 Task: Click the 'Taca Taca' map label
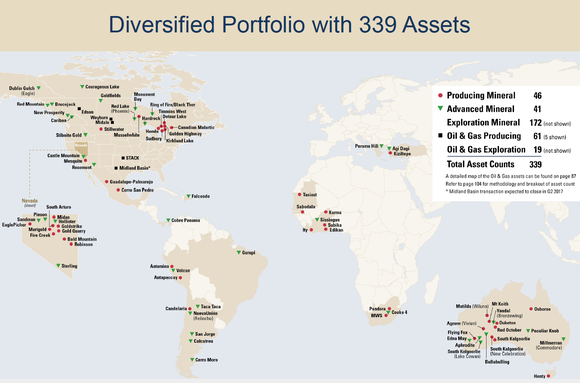coord(211,306)
